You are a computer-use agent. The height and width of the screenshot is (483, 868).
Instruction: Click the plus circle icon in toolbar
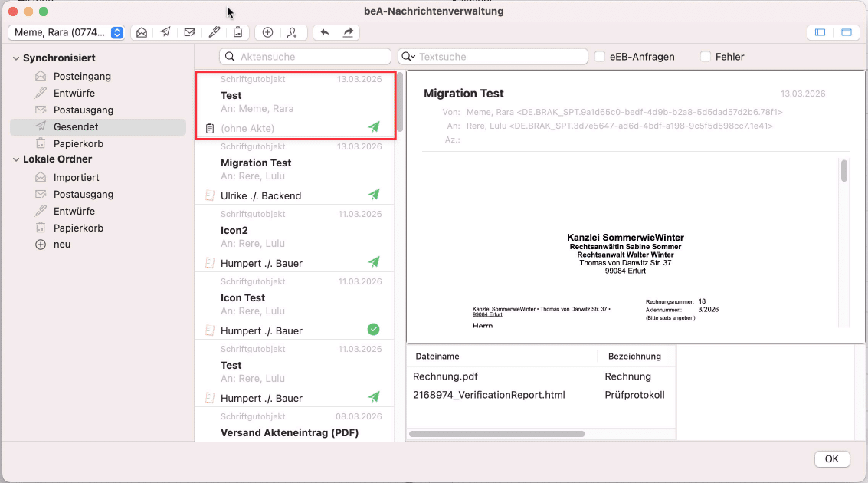(267, 32)
